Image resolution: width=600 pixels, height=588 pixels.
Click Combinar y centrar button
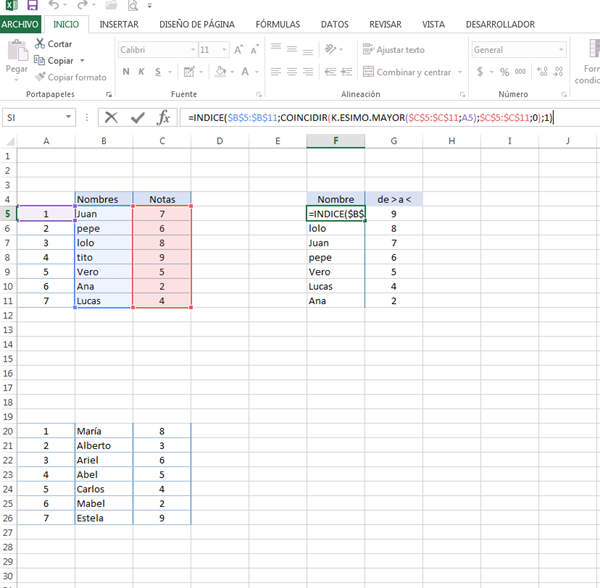point(408,72)
